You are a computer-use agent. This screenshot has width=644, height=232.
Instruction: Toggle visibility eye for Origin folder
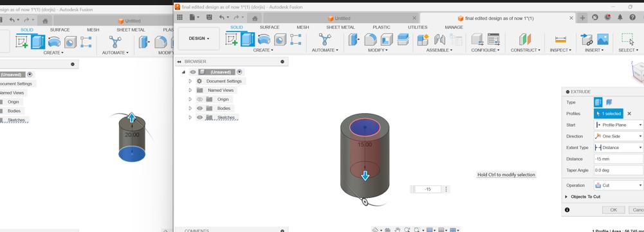coord(200,100)
